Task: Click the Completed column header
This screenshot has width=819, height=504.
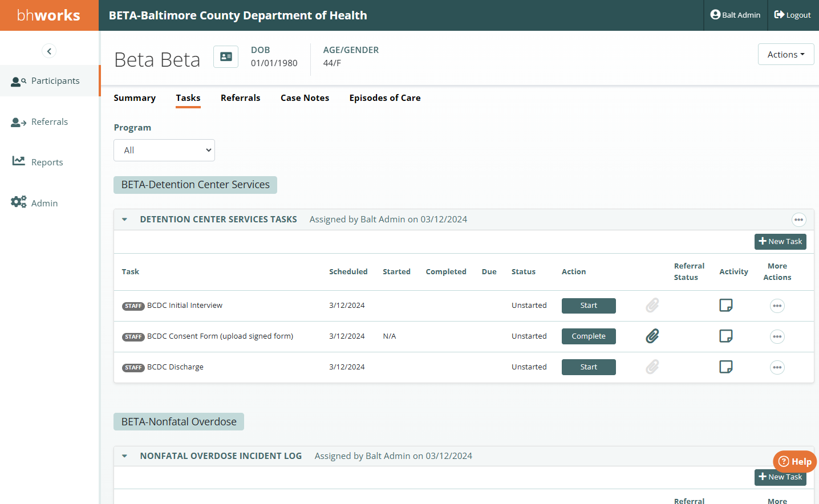Action: click(x=446, y=272)
